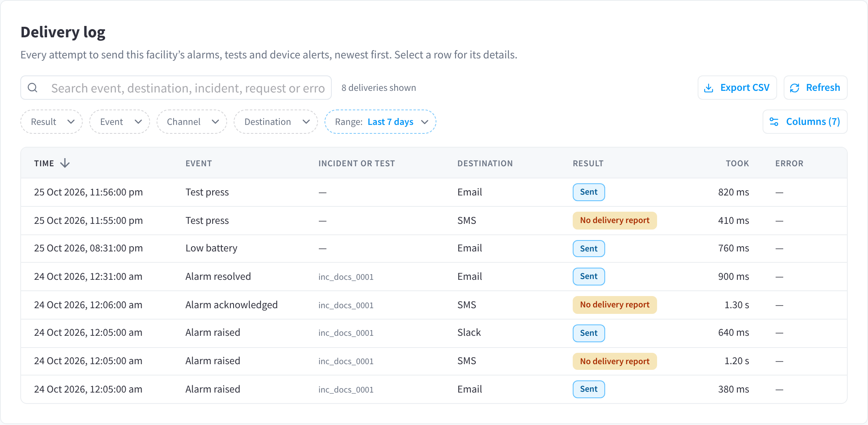Image resolution: width=868 pixels, height=425 pixels.
Task: Change the Range: Last 7 days filter
Action: (380, 122)
